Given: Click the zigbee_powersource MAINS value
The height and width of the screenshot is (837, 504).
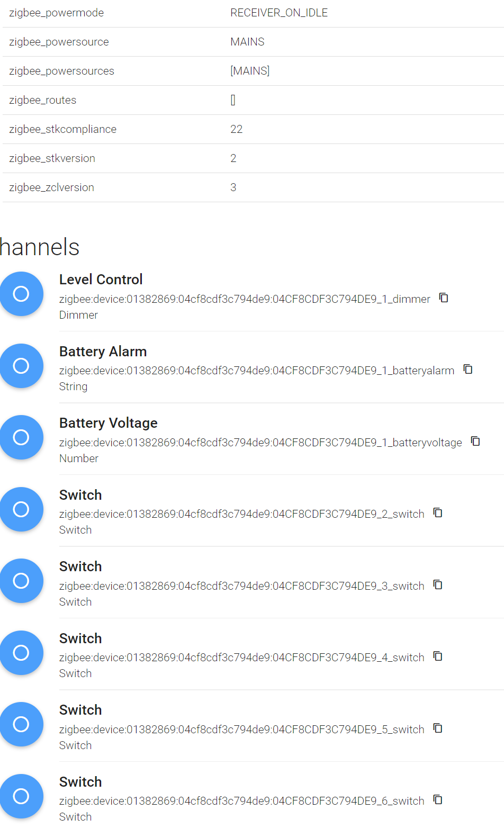Looking at the screenshot, I should click(247, 42).
